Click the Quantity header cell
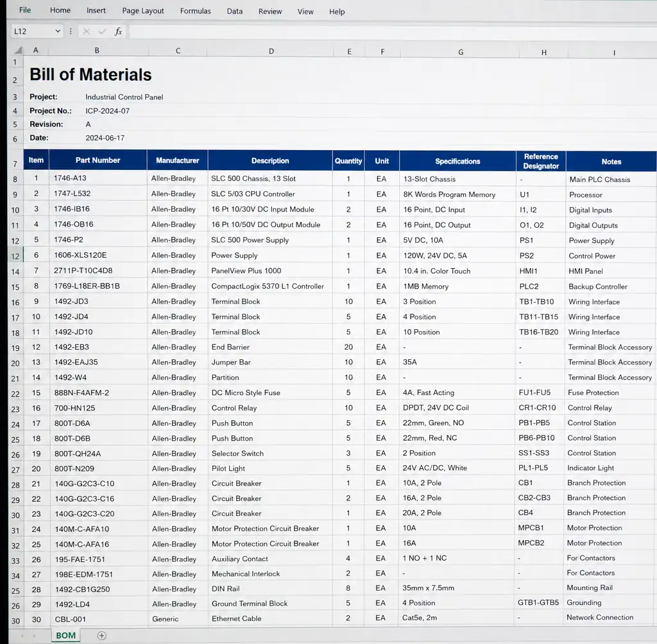The height and width of the screenshot is (644, 657). 348,161
